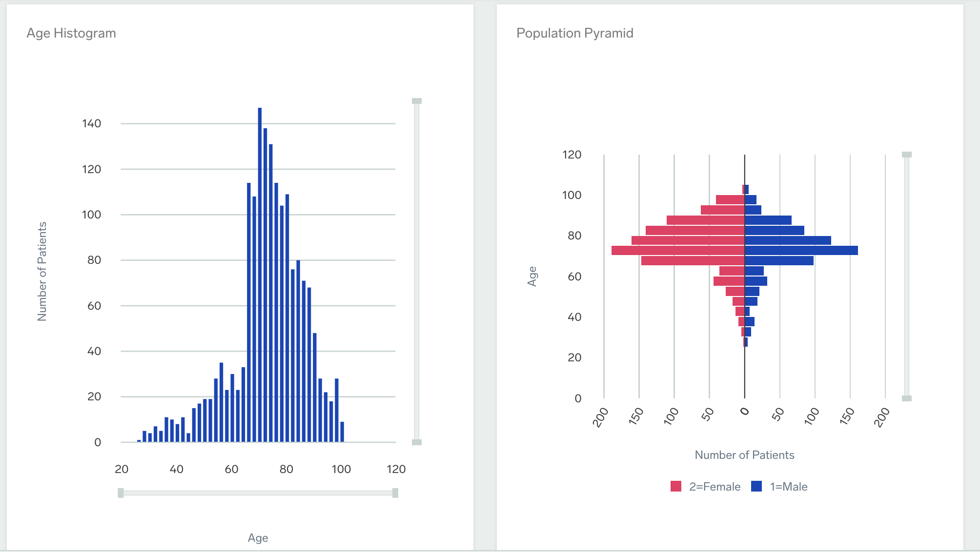
Task: Select the red Female legend swatch
Action: point(677,486)
